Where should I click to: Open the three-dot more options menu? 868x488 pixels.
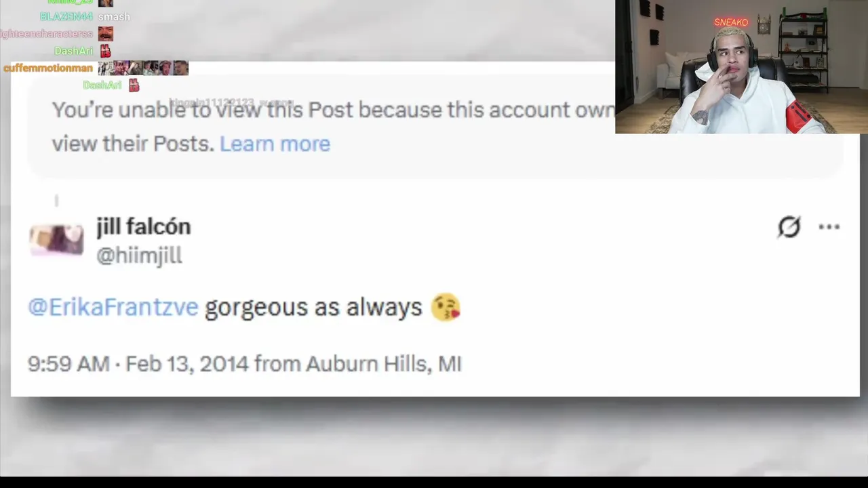(x=829, y=227)
